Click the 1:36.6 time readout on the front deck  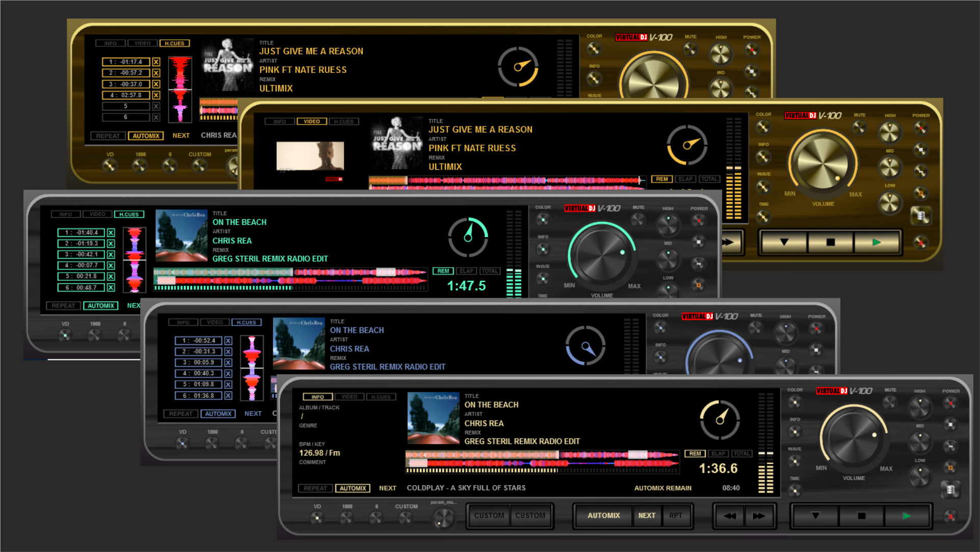coord(718,468)
